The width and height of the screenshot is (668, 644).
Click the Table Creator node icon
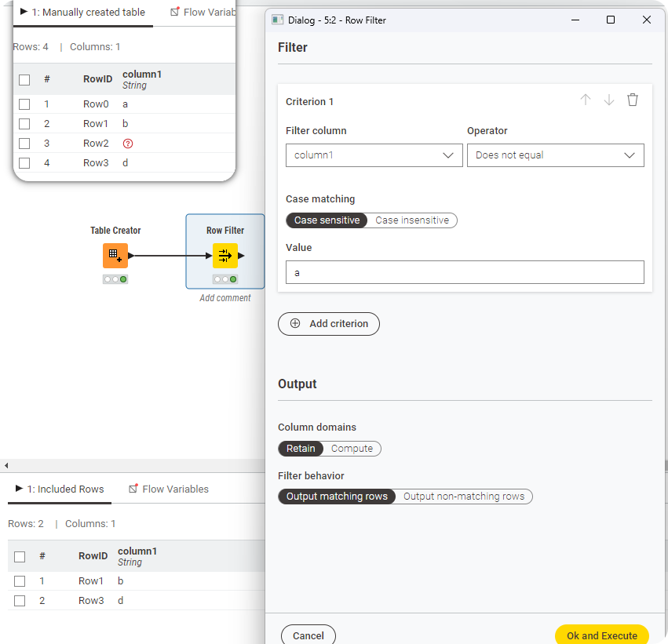(x=115, y=256)
